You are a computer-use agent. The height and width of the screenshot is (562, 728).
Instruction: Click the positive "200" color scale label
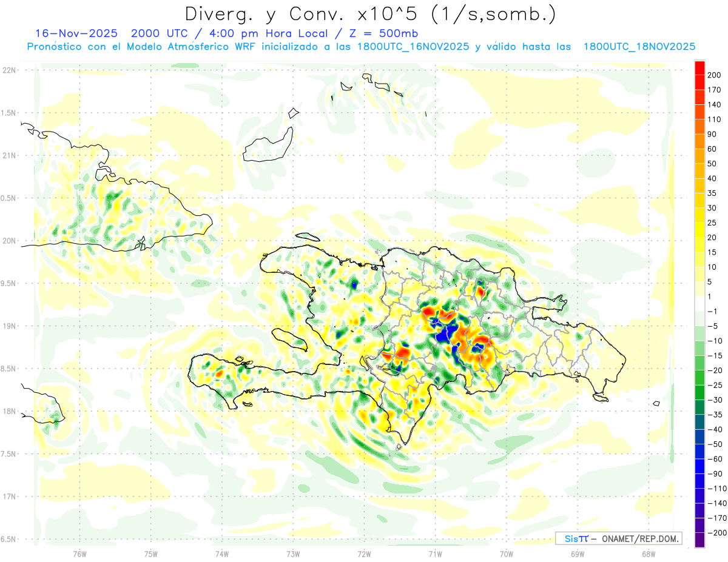pyautogui.click(x=714, y=75)
